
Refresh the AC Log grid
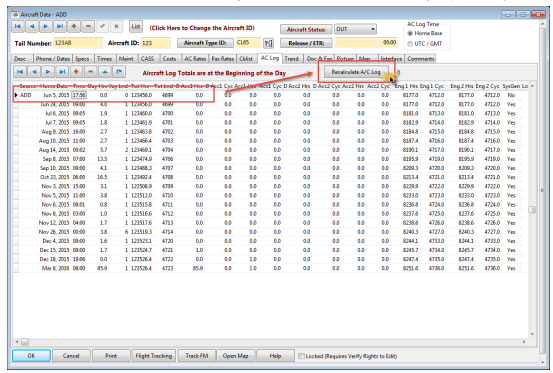coord(119,72)
